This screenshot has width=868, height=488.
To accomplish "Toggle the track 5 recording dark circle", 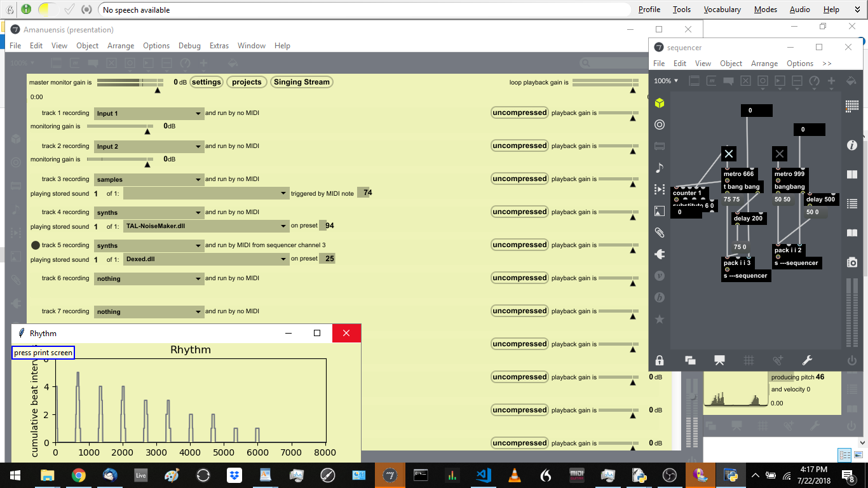I will pyautogui.click(x=36, y=245).
